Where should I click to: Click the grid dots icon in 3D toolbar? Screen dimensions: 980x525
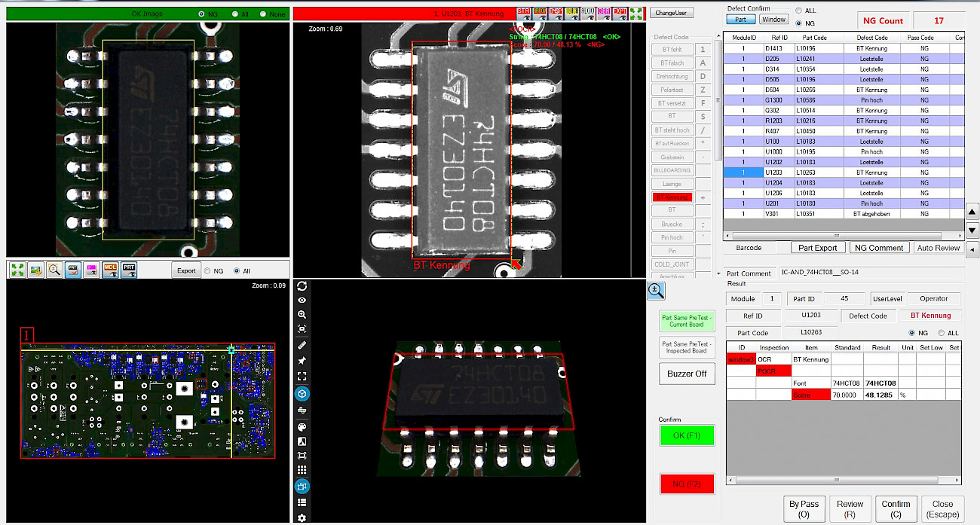[302, 469]
